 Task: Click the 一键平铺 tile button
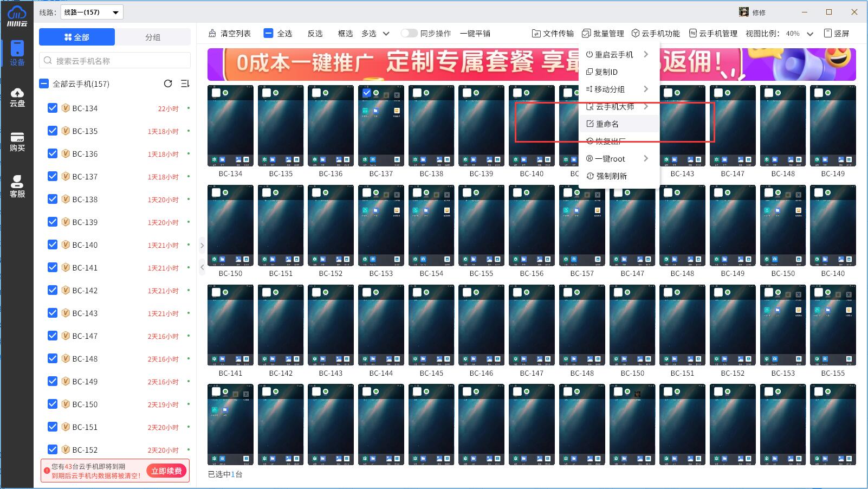[475, 34]
